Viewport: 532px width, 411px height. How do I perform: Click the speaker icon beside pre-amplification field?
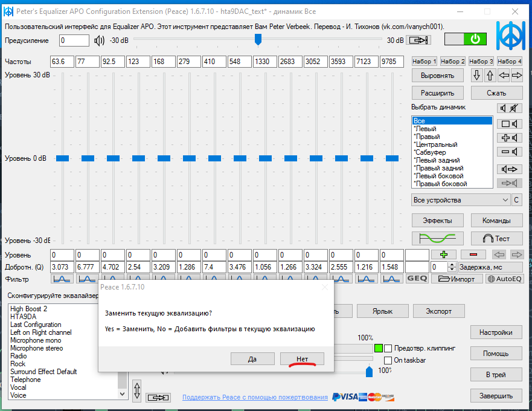click(100, 40)
